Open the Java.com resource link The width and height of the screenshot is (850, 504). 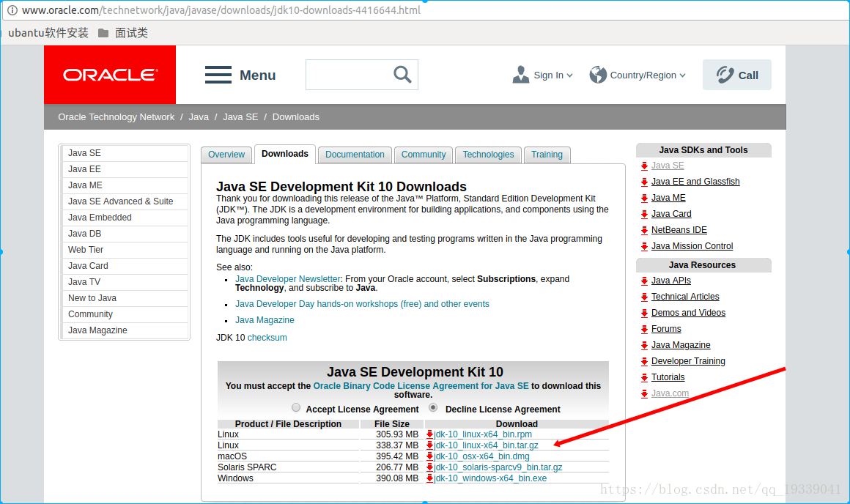tap(670, 393)
